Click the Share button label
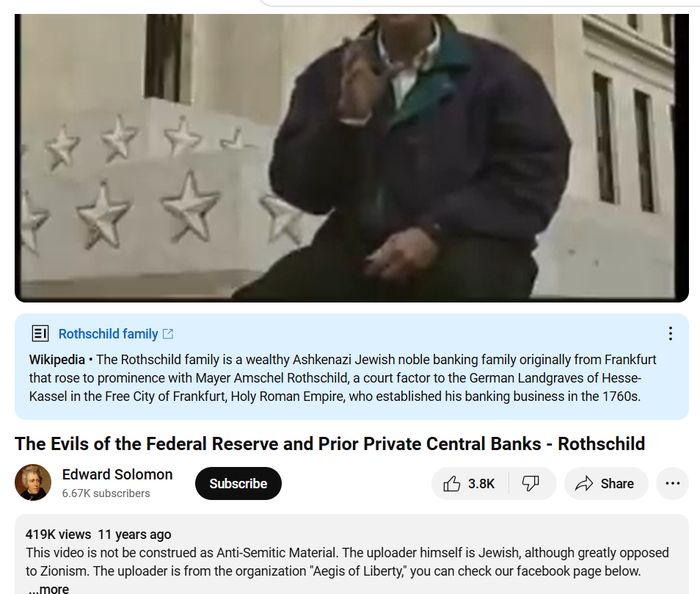Viewport: 700px width, 594px height. [617, 484]
